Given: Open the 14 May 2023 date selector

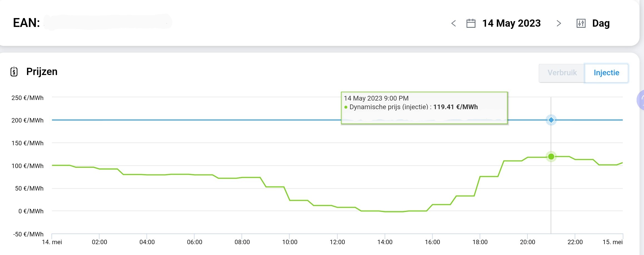Looking at the screenshot, I should (x=511, y=23).
